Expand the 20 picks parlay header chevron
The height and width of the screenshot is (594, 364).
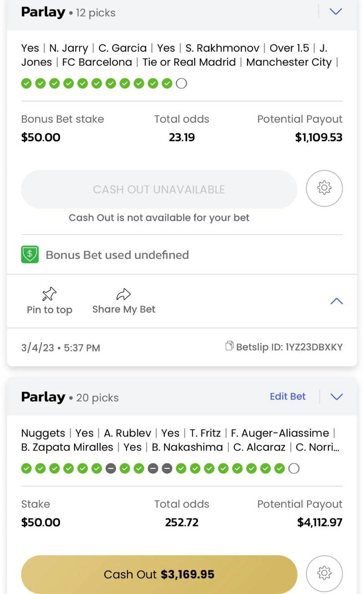coord(336,397)
